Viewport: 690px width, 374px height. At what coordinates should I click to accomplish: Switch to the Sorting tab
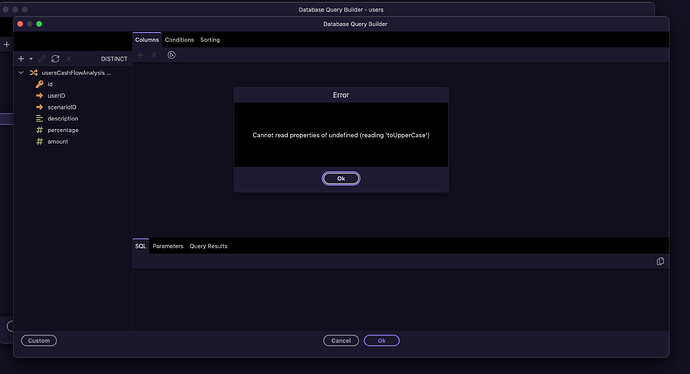pos(210,40)
